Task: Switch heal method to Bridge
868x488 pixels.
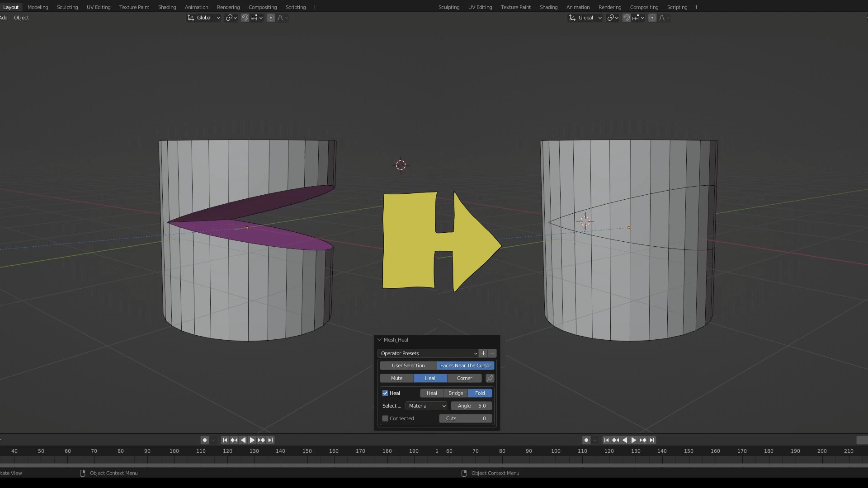Action: (455, 393)
